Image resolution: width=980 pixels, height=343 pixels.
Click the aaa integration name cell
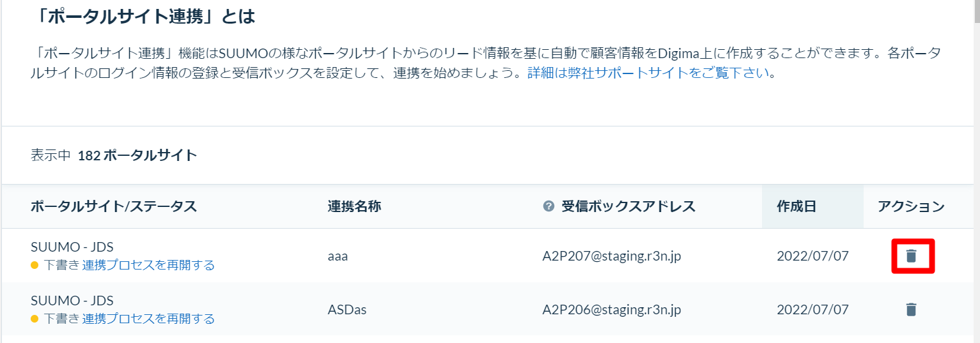(338, 256)
